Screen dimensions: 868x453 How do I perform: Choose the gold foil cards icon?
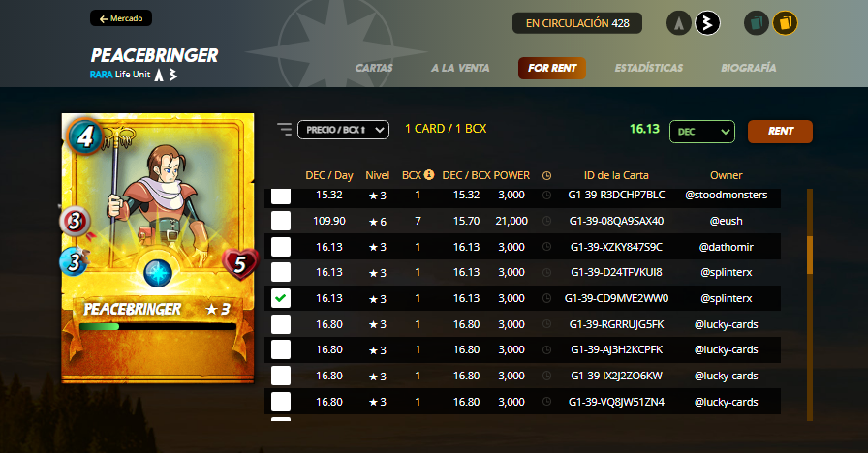[x=785, y=23]
